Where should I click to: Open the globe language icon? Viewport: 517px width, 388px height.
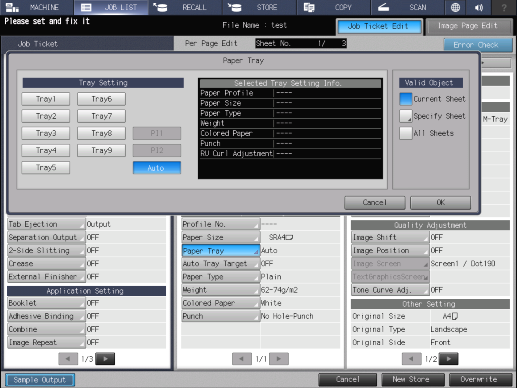[455, 7]
